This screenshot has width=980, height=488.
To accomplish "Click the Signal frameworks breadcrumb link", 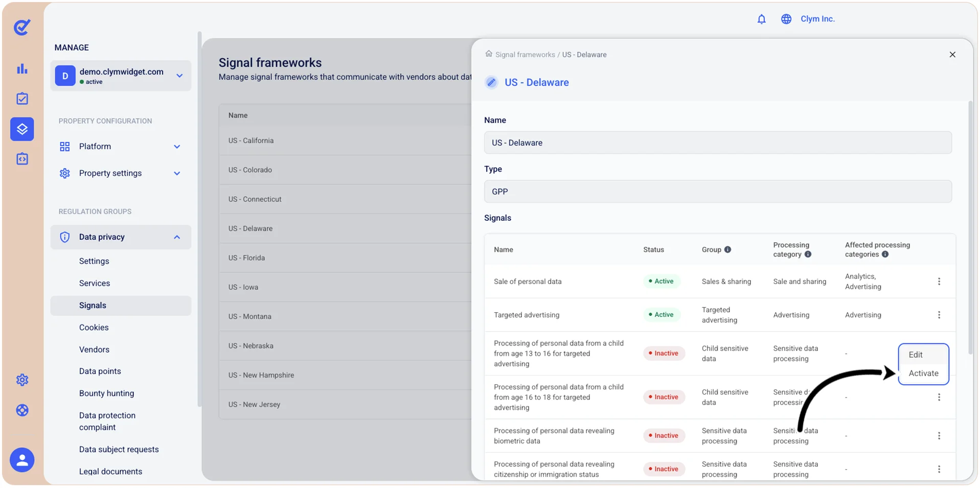I will tap(525, 55).
